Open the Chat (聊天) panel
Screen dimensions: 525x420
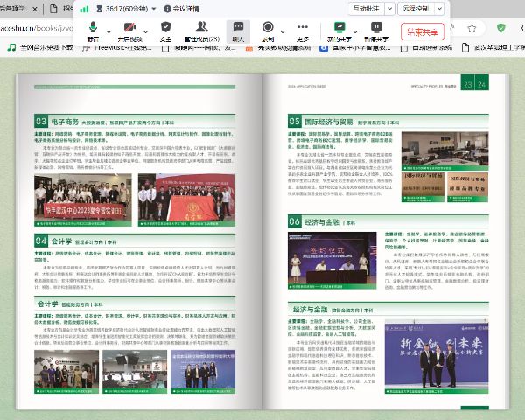[238, 31]
